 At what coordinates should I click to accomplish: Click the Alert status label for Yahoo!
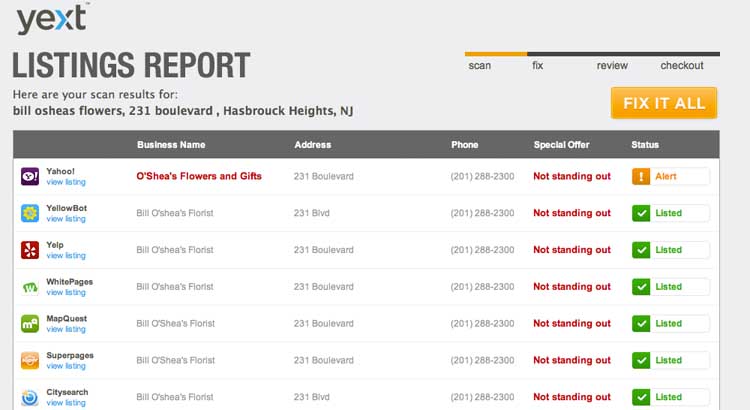[x=666, y=176]
